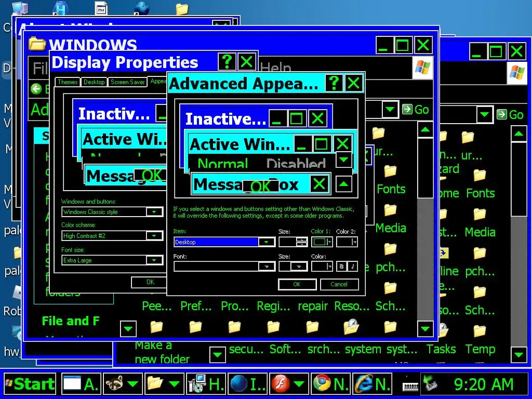Viewport: 532px width, 399px height.
Task: Click Cancel in Advanced Appearance dialog
Action: pos(339,284)
